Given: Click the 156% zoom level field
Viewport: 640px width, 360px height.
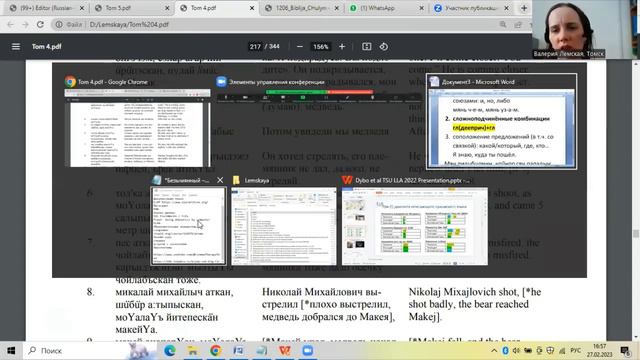Looking at the screenshot, I should (x=321, y=47).
